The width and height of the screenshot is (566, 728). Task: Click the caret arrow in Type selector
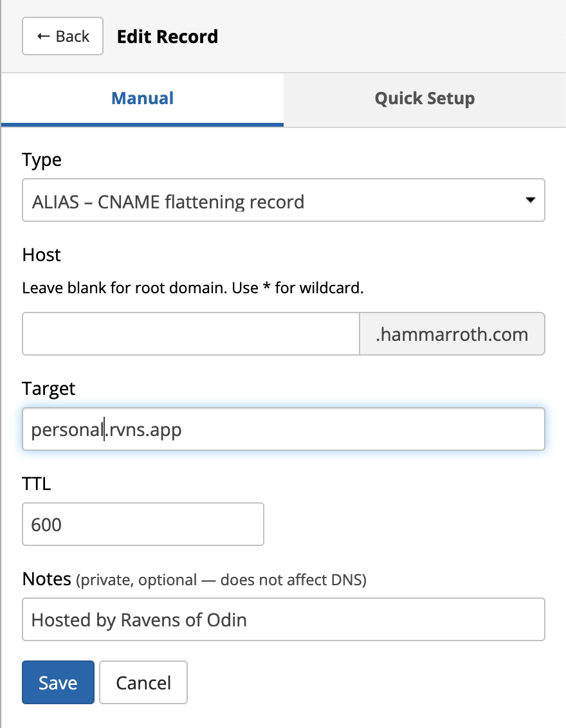coord(530,201)
